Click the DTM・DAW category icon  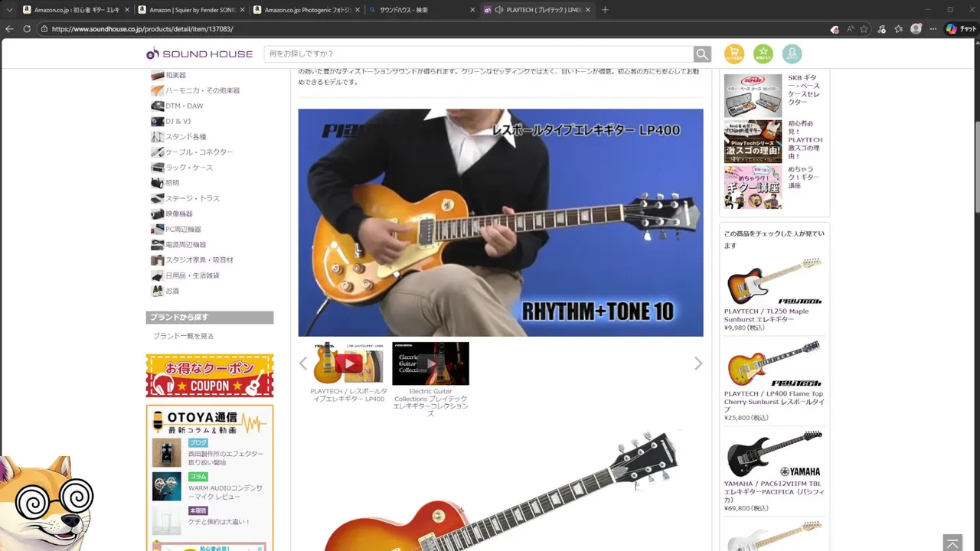[157, 106]
